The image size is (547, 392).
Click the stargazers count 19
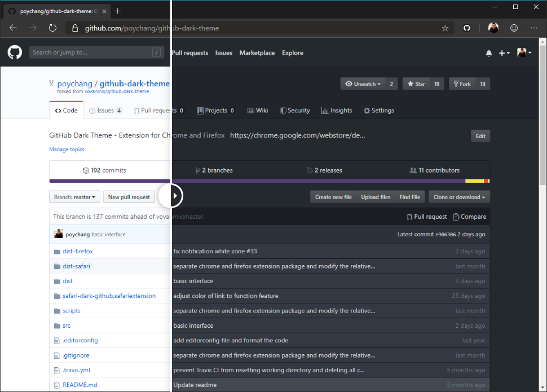click(x=437, y=84)
